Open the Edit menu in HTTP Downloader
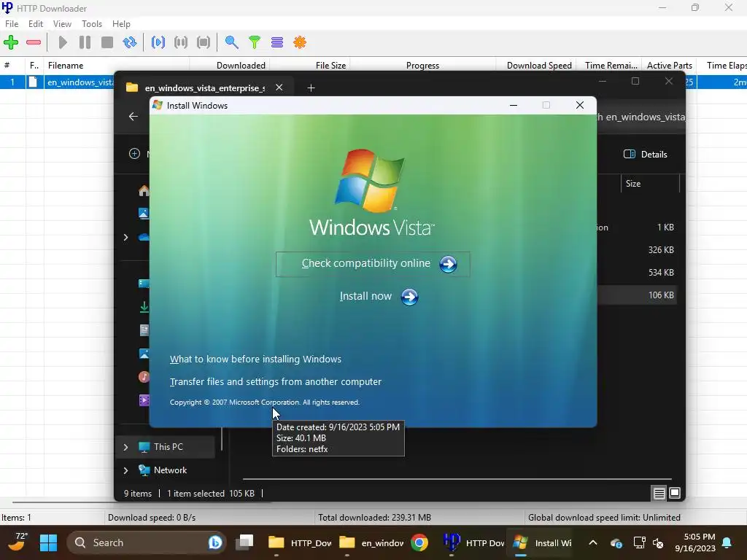 (x=36, y=24)
